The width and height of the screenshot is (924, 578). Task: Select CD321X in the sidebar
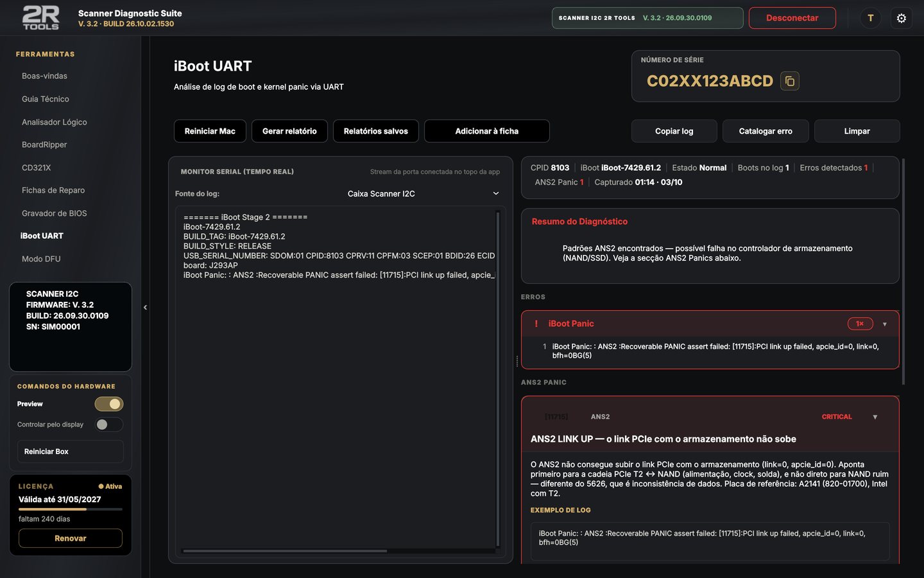click(x=37, y=168)
